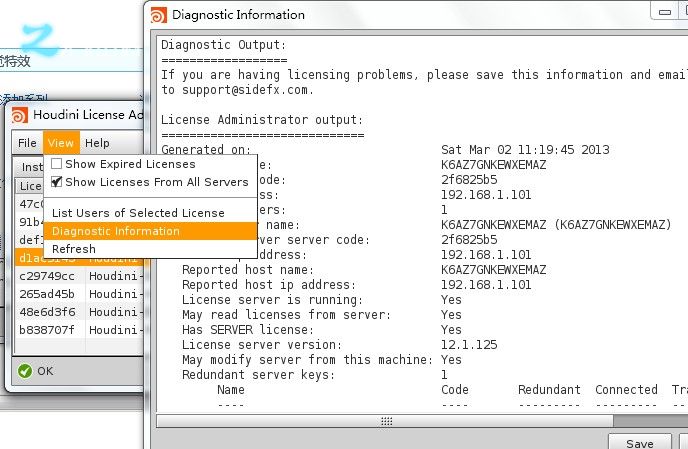Click Houdini logo in License Administrator title bar
The width and height of the screenshot is (688, 449).
[19, 114]
